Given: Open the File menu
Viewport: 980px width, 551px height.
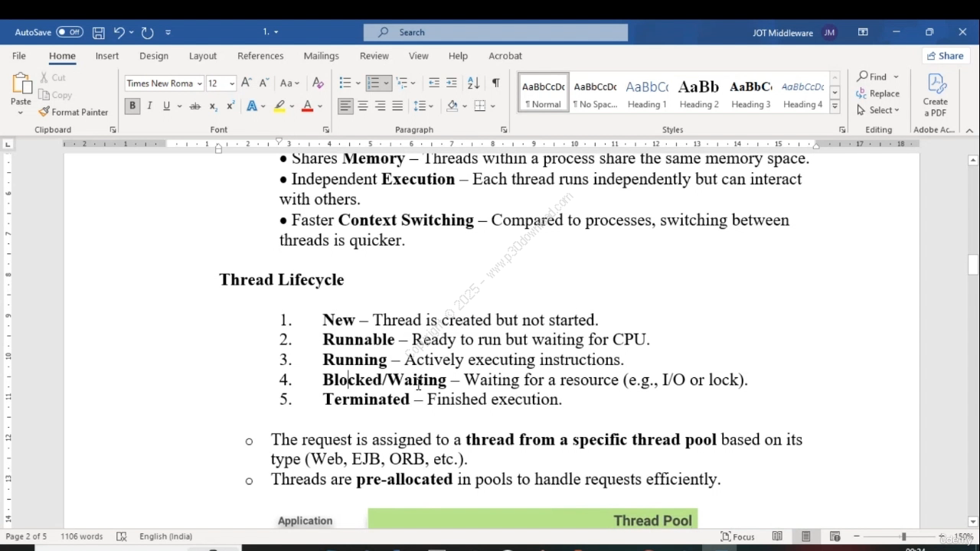Looking at the screenshot, I should (x=19, y=56).
